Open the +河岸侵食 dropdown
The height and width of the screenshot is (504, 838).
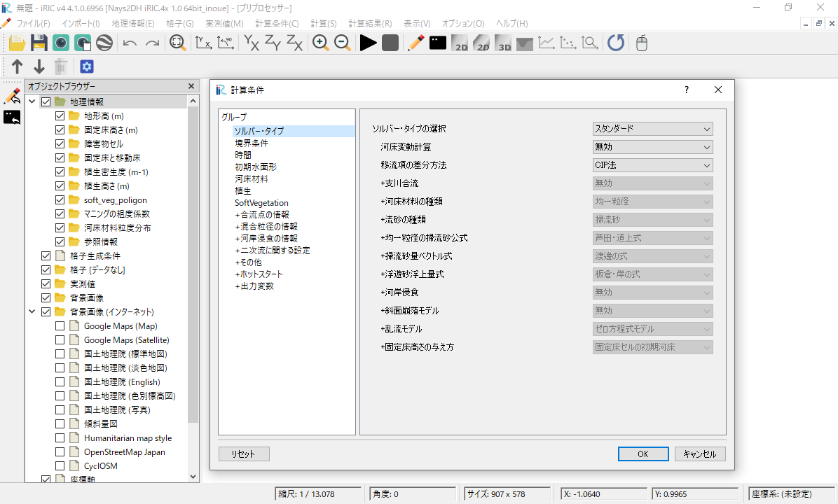652,293
